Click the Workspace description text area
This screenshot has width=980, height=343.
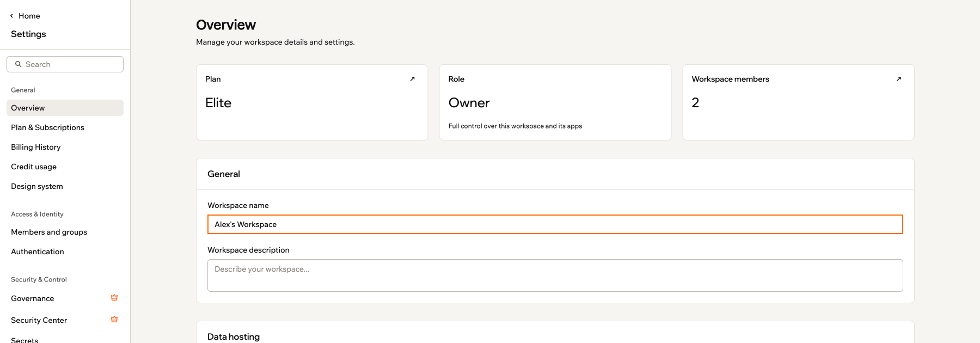[x=555, y=275]
